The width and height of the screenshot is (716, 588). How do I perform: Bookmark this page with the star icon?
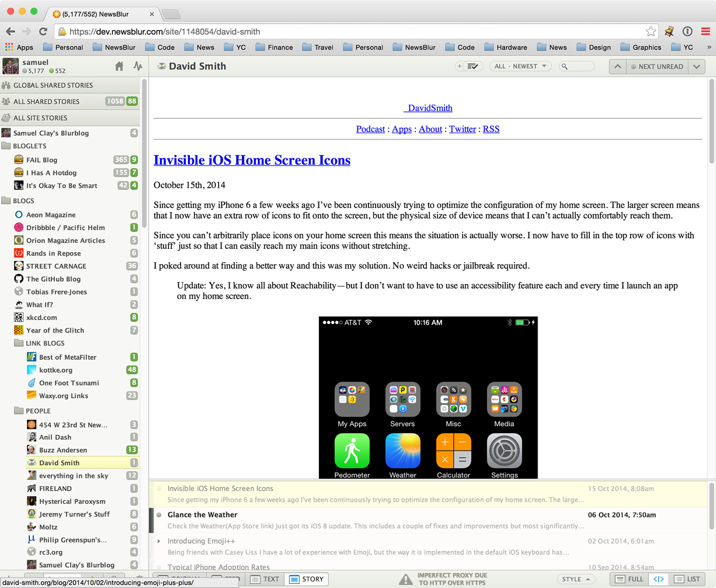pyautogui.click(x=651, y=31)
